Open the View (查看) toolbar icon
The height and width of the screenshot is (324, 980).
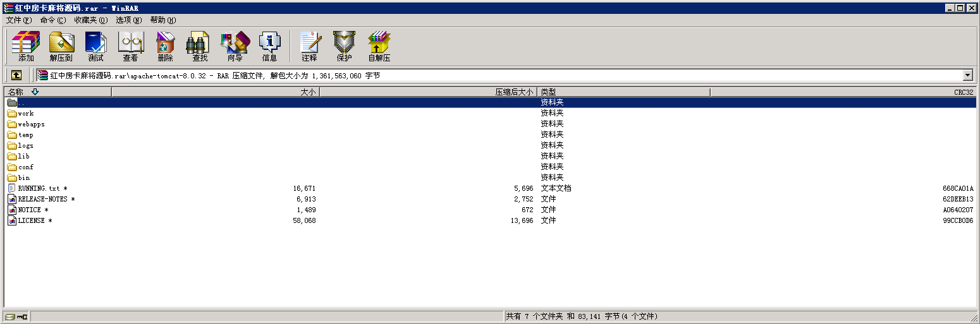(x=130, y=47)
